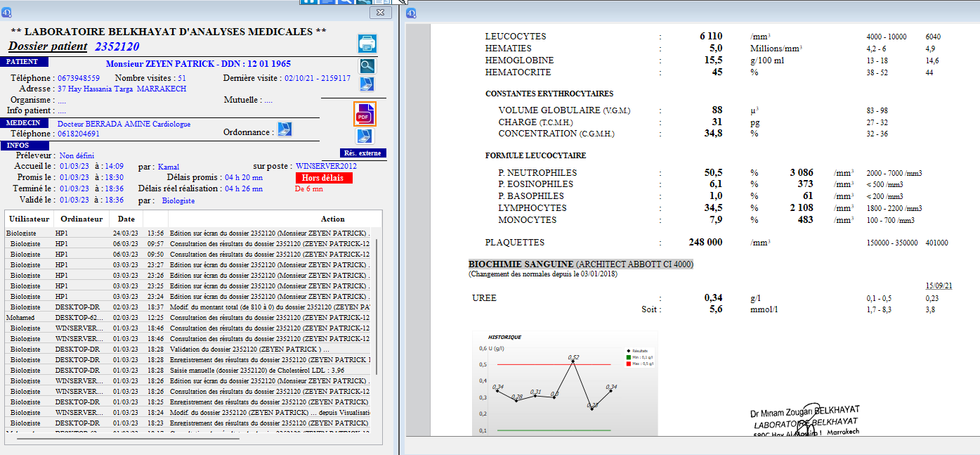Image resolution: width=980 pixels, height=455 pixels.
Task: Click the Date column header
Action: pyautogui.click(x=126, y=219)
